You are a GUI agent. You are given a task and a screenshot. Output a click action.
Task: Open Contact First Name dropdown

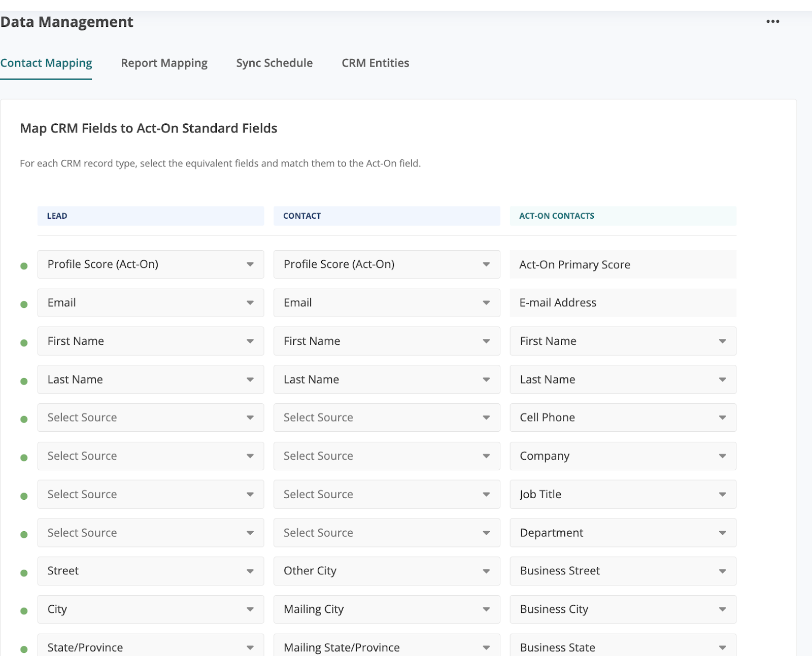click(x=387, y=341)
